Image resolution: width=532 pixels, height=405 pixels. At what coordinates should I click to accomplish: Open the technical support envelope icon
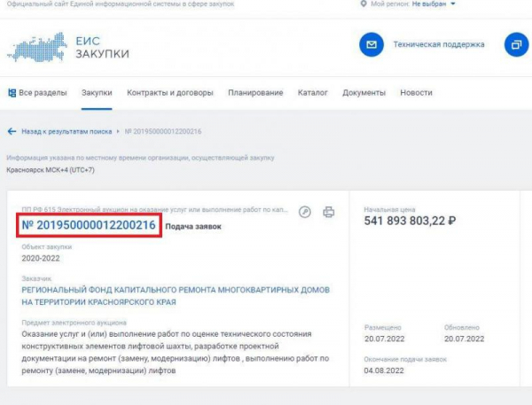coord(371,44)
